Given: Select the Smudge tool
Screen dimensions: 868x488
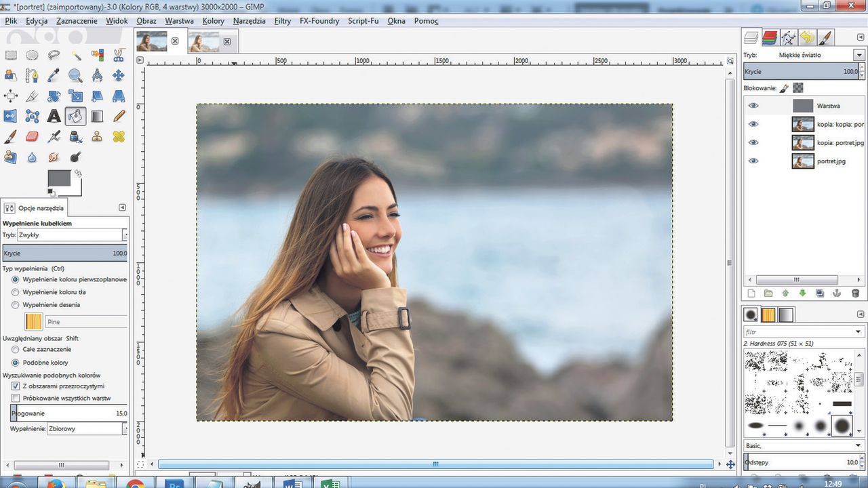Looking at the screenshot, I should [54, 157].
